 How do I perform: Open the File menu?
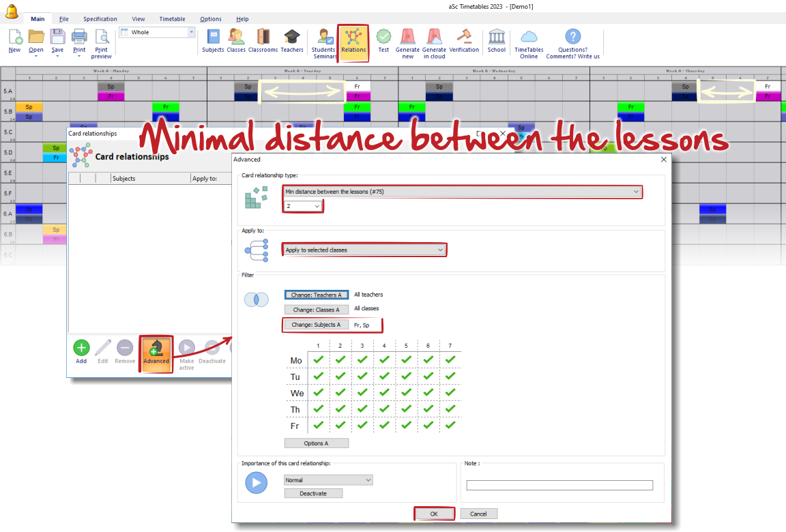pos(63,19)
